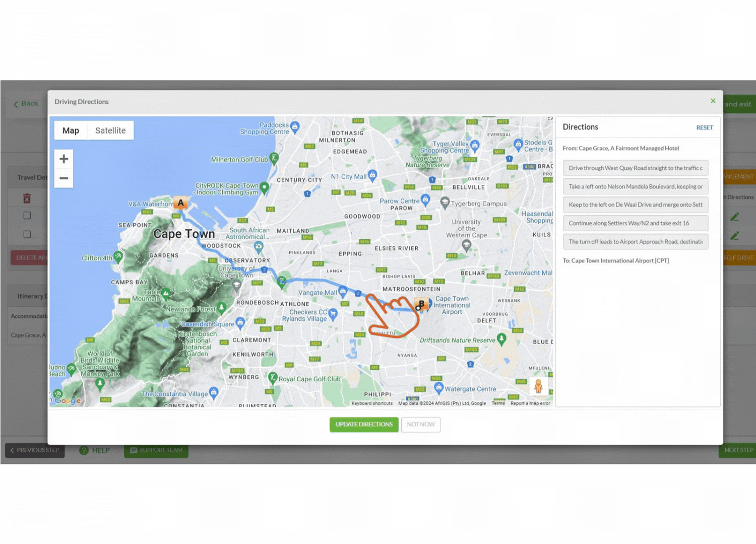Click the Not Now button
756x544 pixels.
(420, 425)
